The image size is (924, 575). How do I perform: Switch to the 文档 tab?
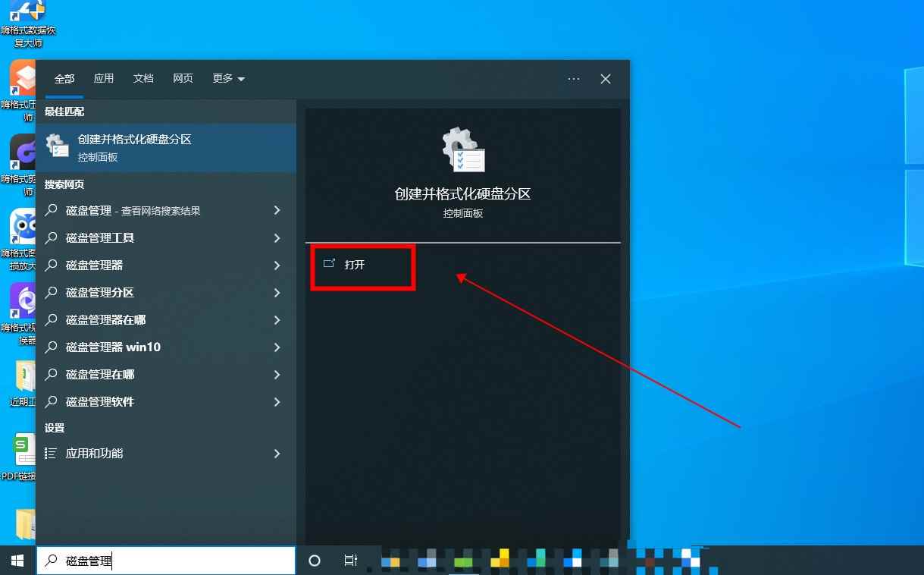(x=143, y=78)
